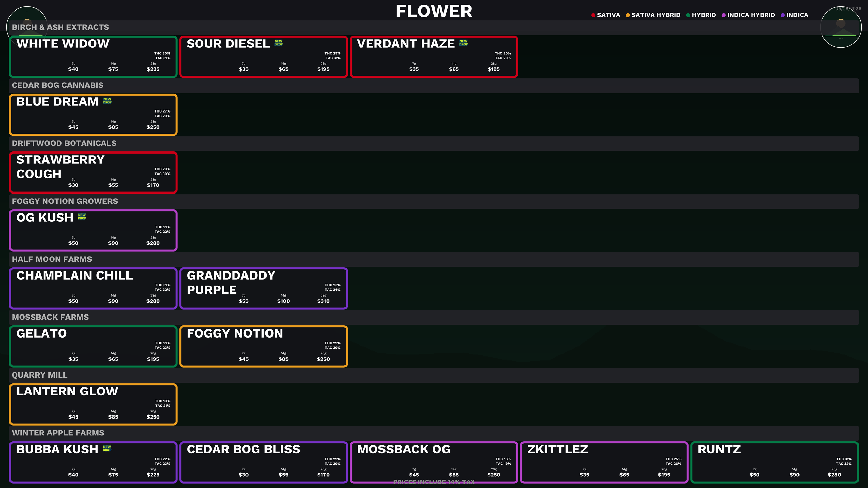
Task: Click OG Kush's $90 14g price
Action: tap(113, 243)
